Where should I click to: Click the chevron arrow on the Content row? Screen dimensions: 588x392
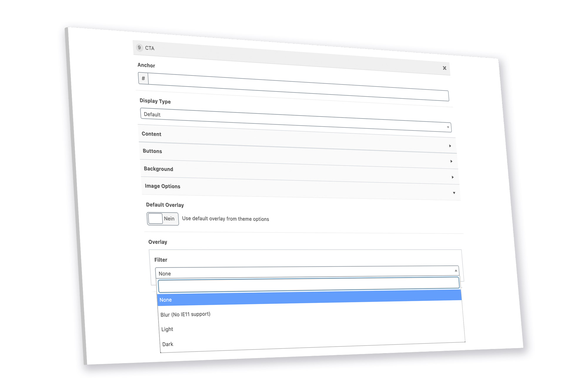pyautogui.click(x=450, y=145)
